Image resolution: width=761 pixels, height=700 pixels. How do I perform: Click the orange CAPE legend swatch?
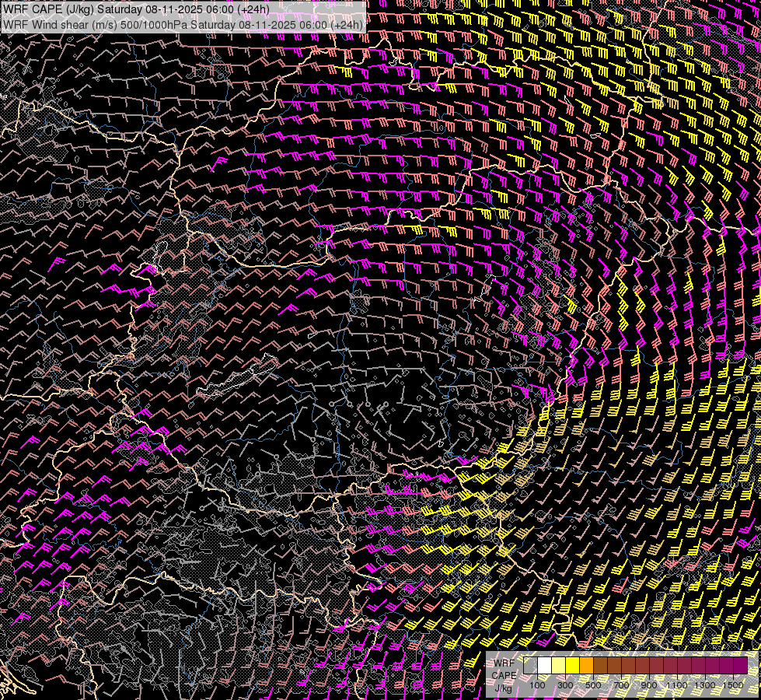click(586, 666)
